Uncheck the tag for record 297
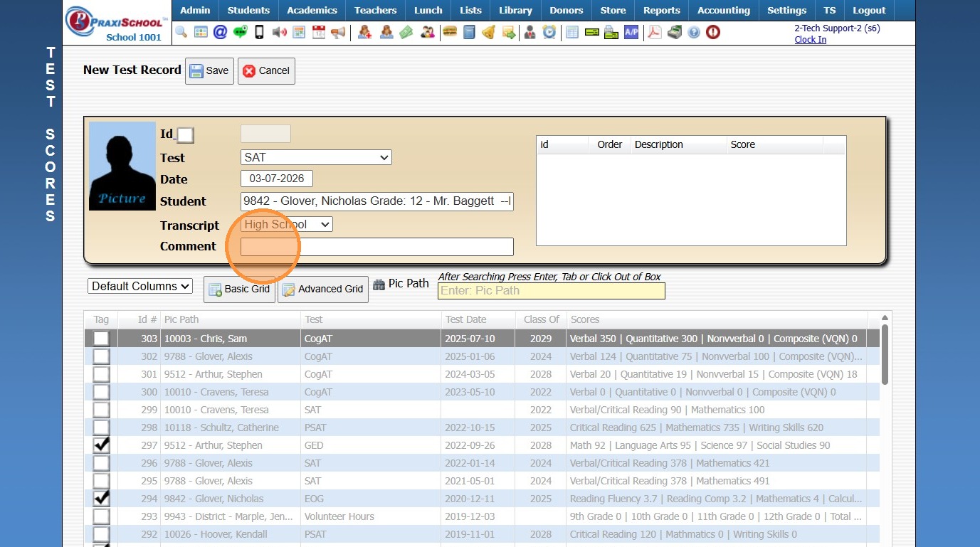Screen dimensions: 980x547 (102, 445)
